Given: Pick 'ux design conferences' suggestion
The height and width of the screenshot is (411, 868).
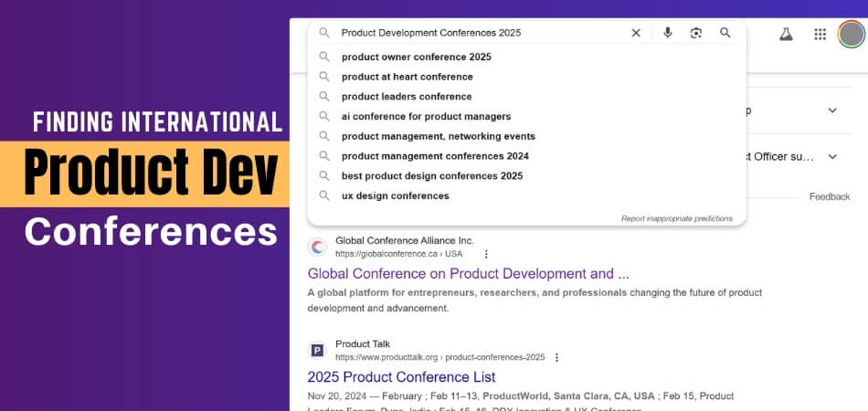Looking at the screenshot, I should [395, 195].
